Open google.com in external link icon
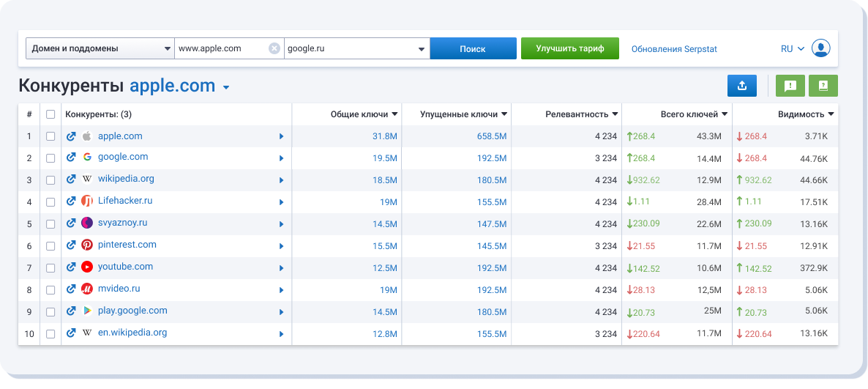The image size is (868, 389). [71, 158]
